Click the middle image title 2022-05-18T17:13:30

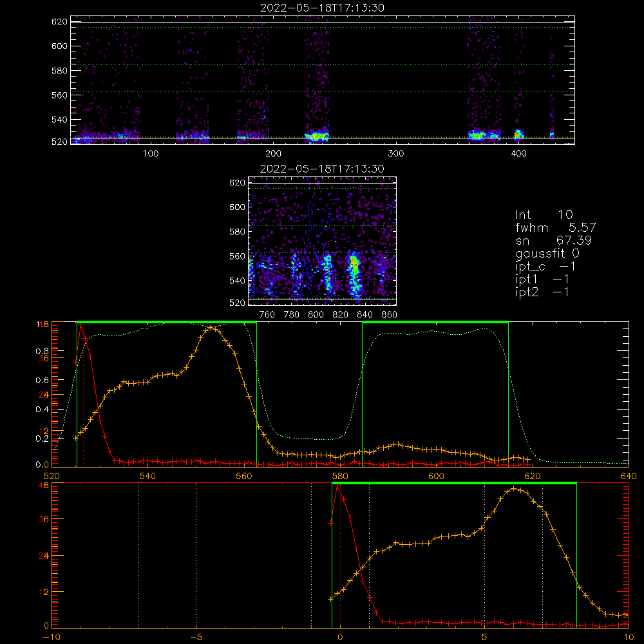[x=322, y=169]
